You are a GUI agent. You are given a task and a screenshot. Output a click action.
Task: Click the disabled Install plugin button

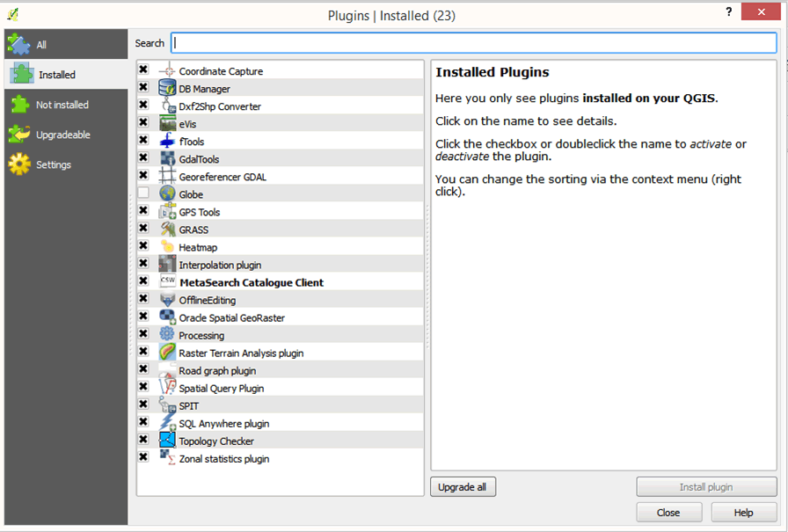click(706, 487)
